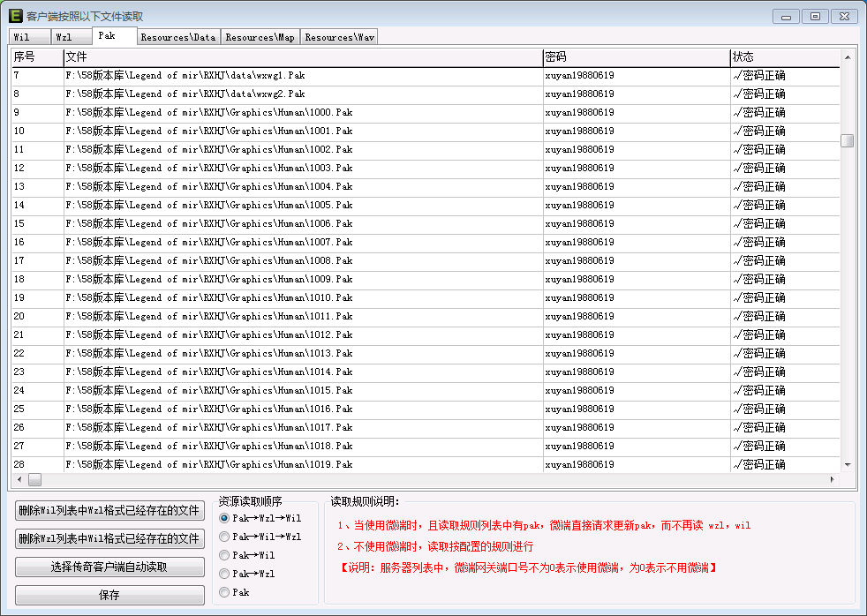
Task: Maximize the window using the title bar button
Action: (x=815, y=16)
